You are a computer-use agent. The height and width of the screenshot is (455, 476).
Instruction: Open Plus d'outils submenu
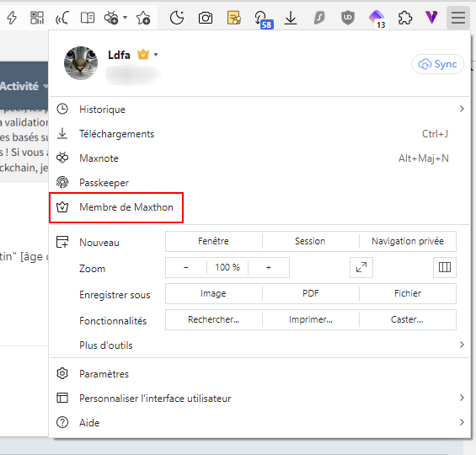click(259, 345)
